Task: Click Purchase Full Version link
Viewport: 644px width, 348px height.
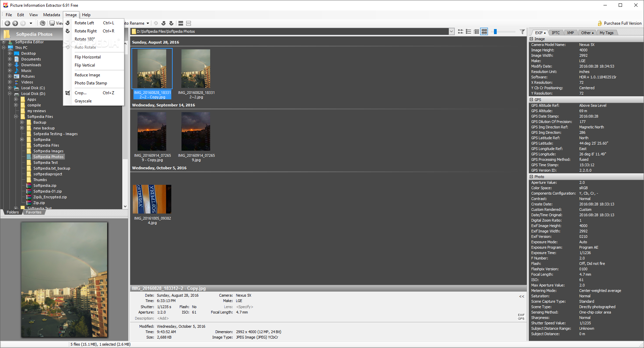Action: click(623, 23)
